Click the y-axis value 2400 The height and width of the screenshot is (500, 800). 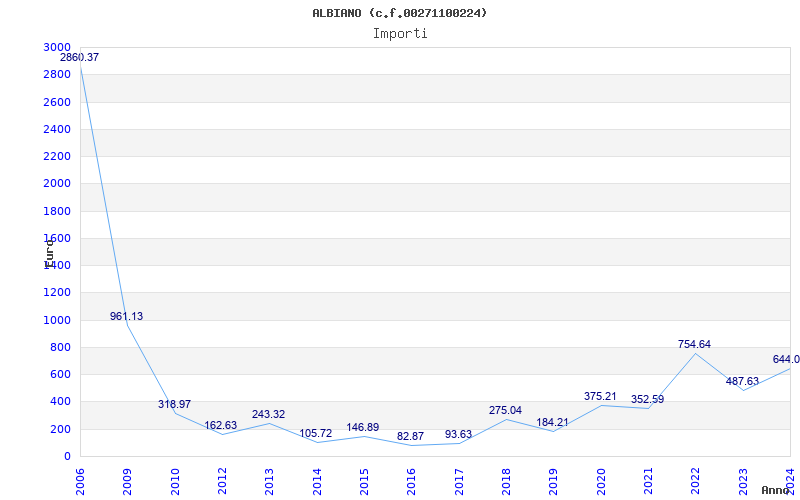coord(57,129)
